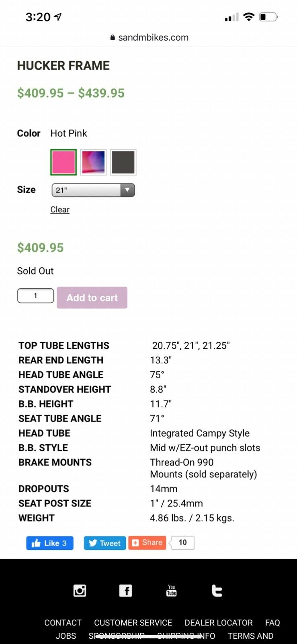Click the Facebook Like thumbs-up button
The width and height of the screenshot is (297, 644).
[50, 543]
